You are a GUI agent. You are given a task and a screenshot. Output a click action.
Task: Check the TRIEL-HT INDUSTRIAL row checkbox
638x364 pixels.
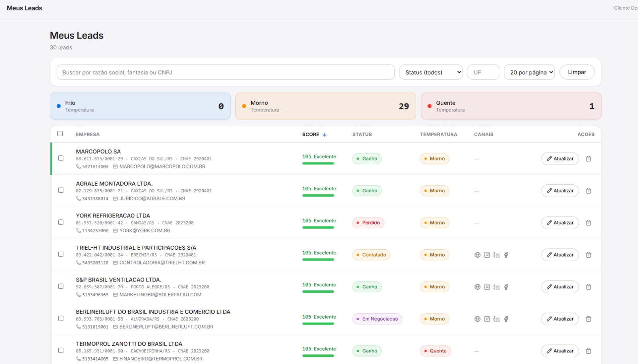(x=61, y=254)
